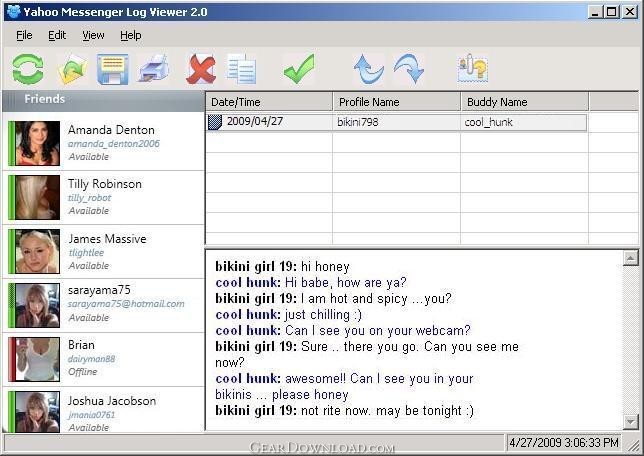This screenshot has width=644, height=456.
Task: Click the Save floppy disk icon
Action: (x=113, y=69)
